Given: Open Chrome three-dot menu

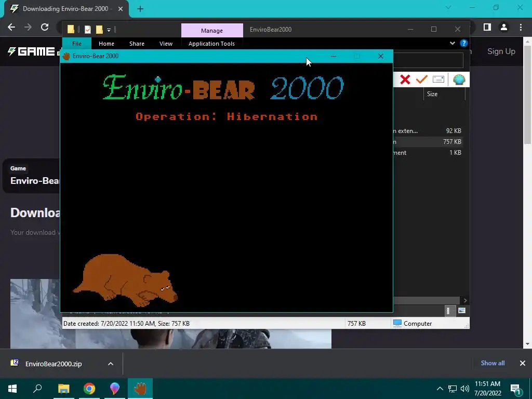Looking at the screenshot, I should click(x=521, y=27).
